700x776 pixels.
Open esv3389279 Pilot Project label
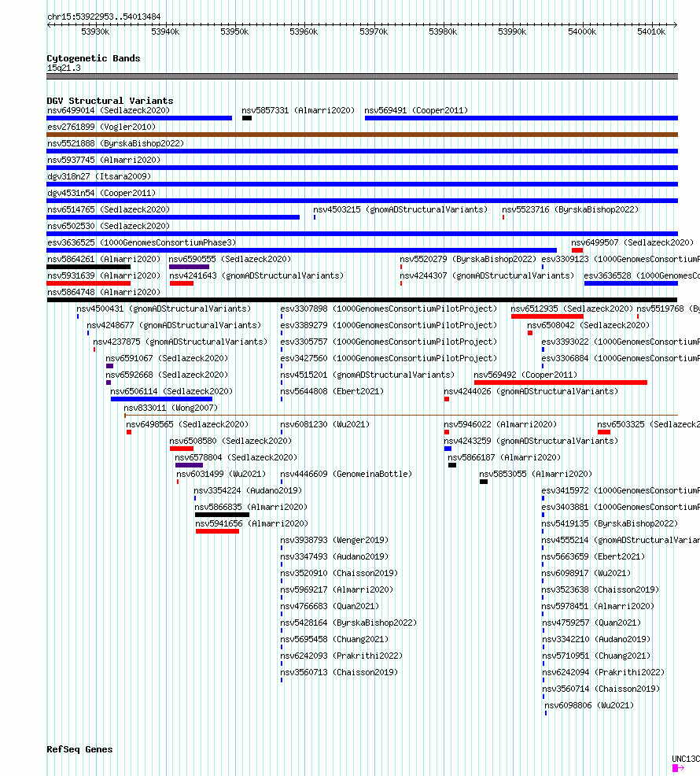tap(389, 325)
